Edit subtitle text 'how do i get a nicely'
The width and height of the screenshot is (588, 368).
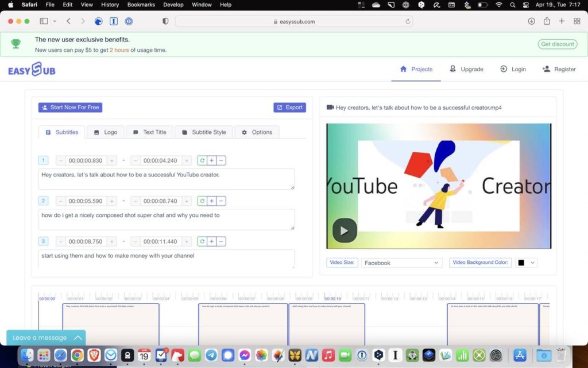167,220
